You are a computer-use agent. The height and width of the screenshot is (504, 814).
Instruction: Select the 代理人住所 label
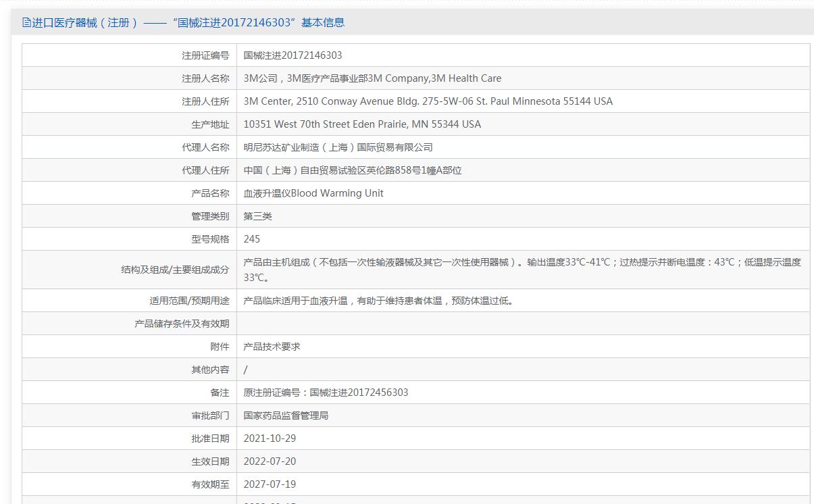pyautogui.click(x=205, y=170)
